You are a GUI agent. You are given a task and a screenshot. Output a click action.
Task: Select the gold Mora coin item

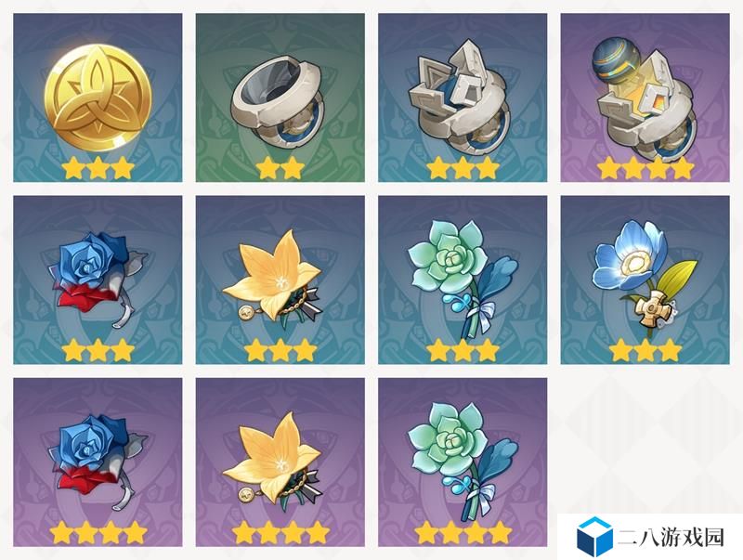pyautogui.click(x=98, y=98)
